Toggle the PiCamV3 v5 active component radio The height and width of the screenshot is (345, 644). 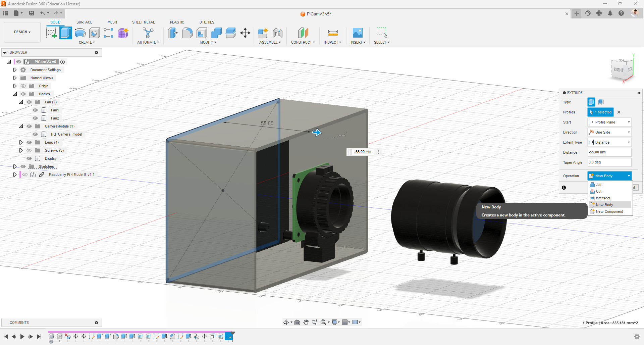pos(62,62)
